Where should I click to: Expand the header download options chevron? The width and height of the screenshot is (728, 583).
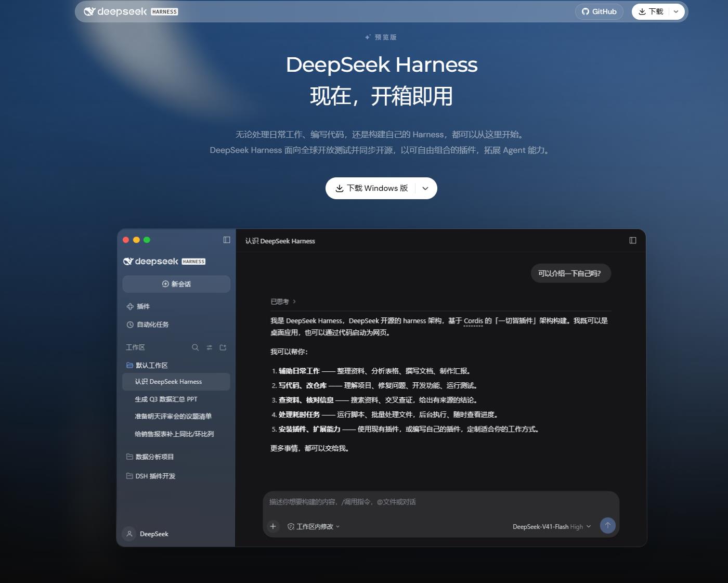pos(676,11)
